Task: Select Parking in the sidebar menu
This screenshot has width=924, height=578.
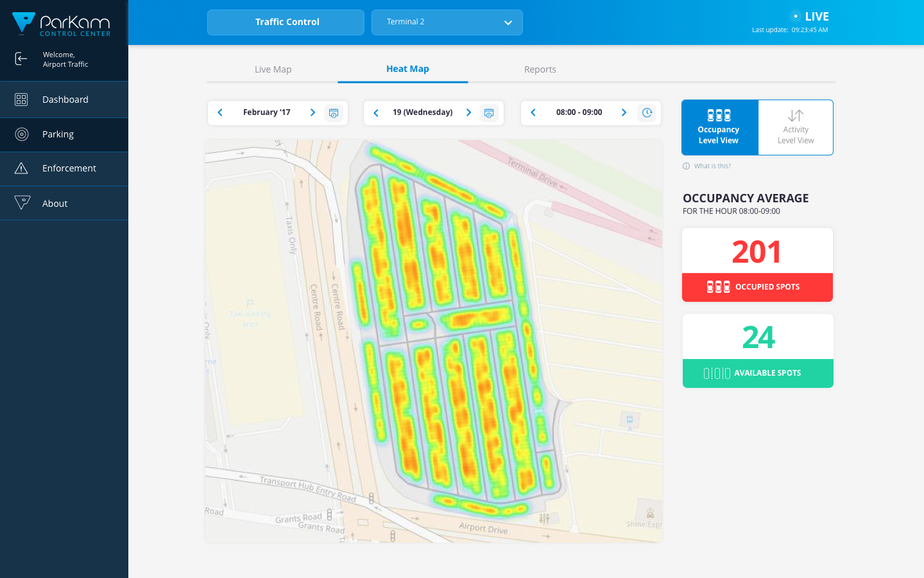Action: coord(58,134)
